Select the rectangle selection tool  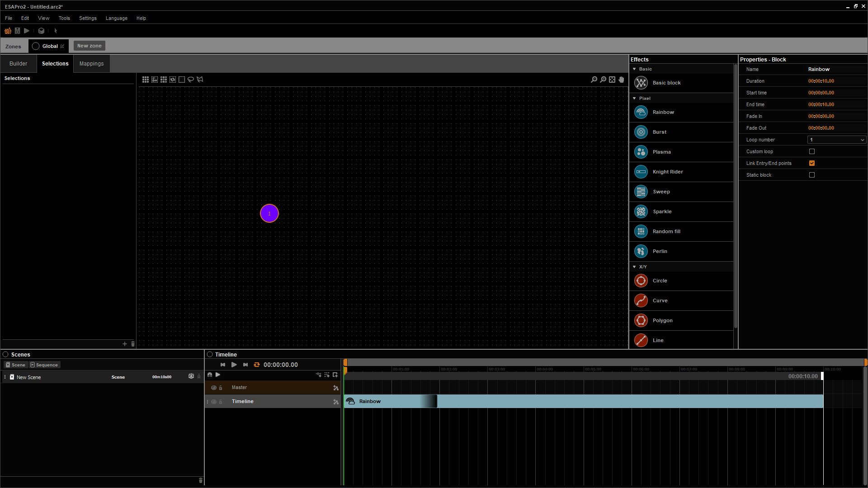[182, 80]
